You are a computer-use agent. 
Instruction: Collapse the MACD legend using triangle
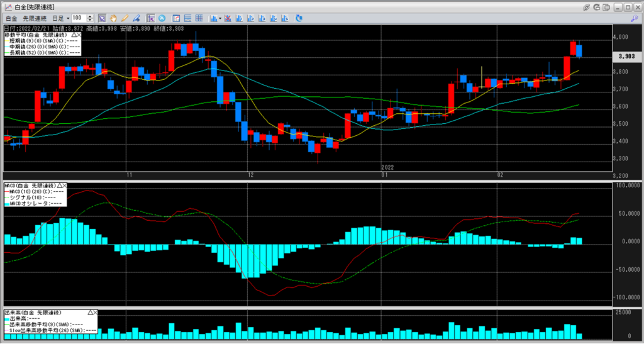(x=59, y=187)
